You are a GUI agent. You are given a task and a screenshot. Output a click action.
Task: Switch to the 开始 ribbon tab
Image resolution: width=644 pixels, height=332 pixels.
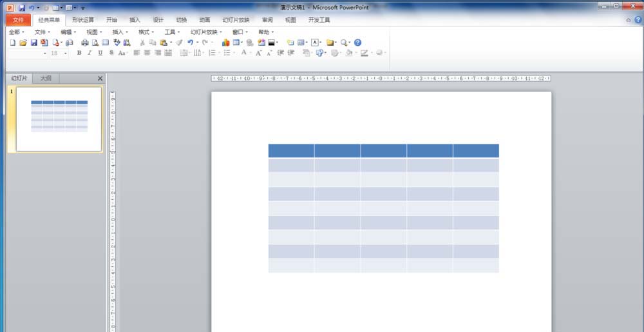coord(111,20)
